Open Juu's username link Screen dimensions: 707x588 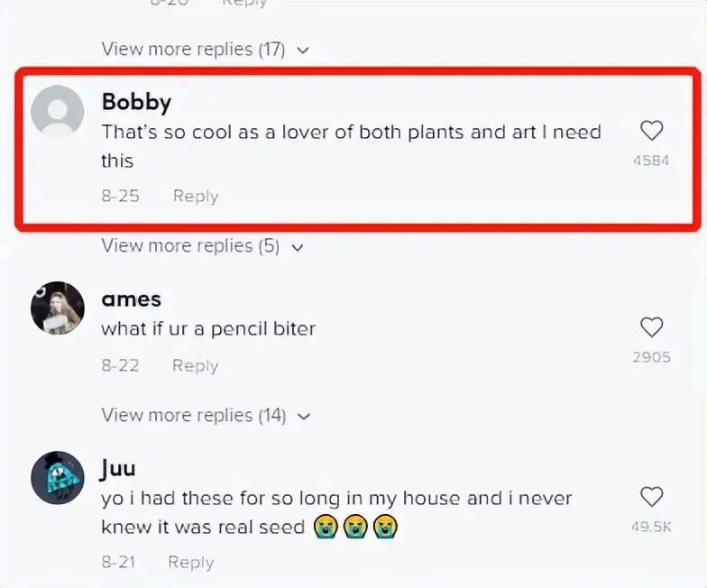click(118, 469)
